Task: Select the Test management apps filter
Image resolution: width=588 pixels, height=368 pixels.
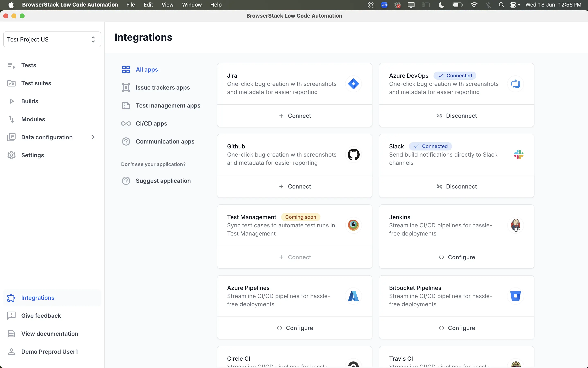Action: click(168, 106)
